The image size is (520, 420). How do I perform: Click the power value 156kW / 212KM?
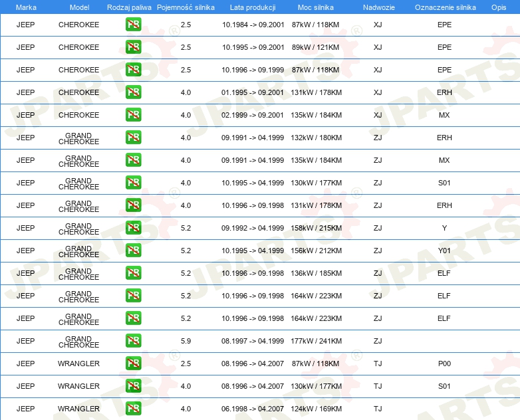pos(316,251)
